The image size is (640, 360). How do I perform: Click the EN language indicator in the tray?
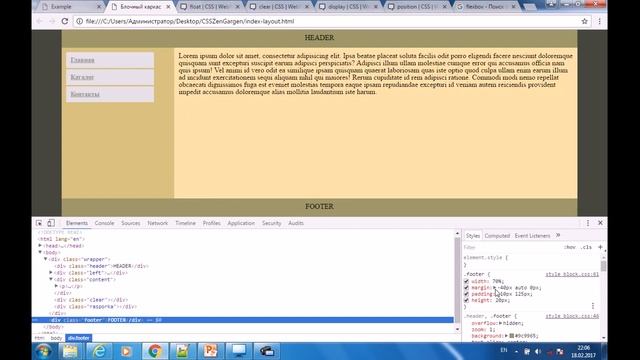[504, 350]
